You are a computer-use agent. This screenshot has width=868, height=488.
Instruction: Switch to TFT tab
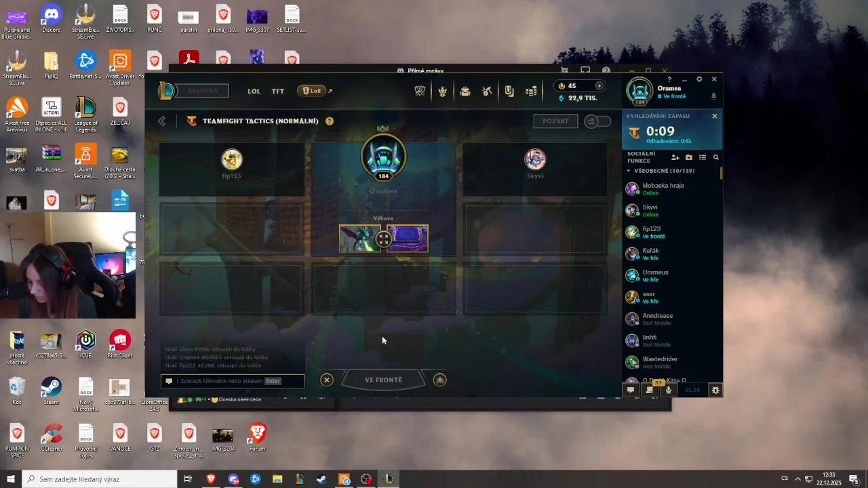pos(278,91)
